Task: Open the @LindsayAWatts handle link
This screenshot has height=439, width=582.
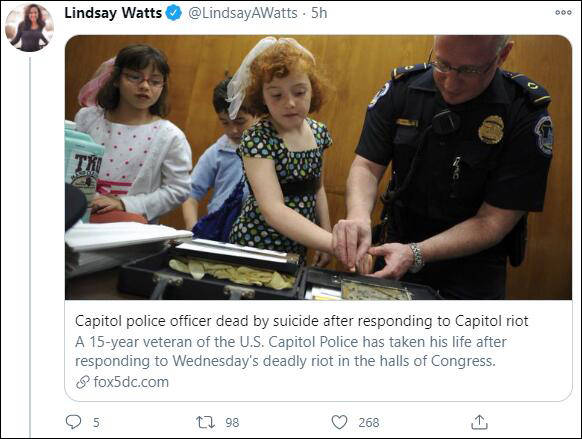Action: [x=243, y=13]
